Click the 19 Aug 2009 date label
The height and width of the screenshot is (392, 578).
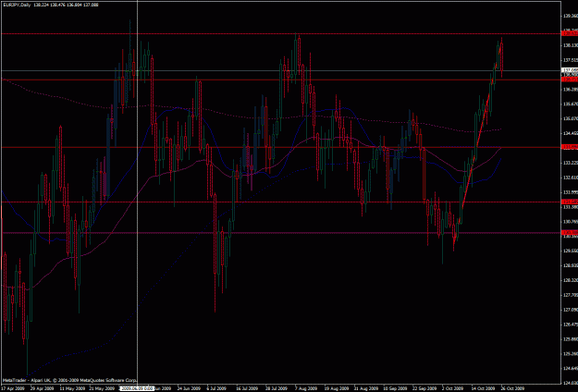337,388
